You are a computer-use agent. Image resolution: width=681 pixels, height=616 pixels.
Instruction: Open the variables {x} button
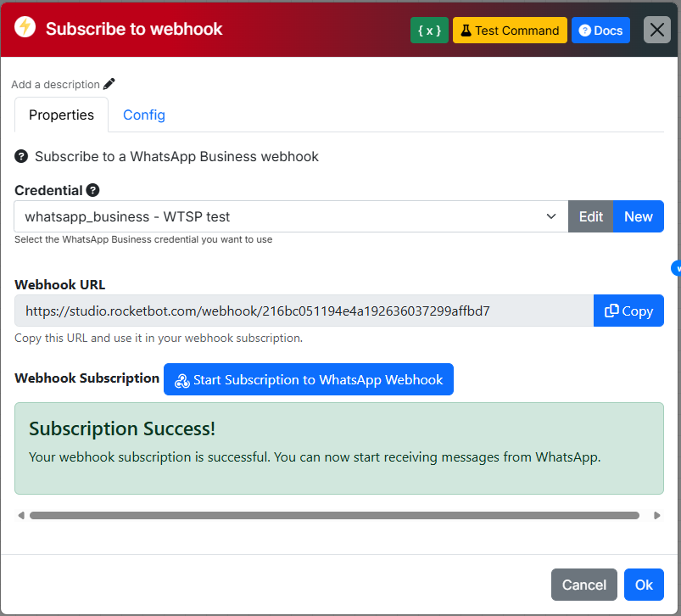point(429,31)
